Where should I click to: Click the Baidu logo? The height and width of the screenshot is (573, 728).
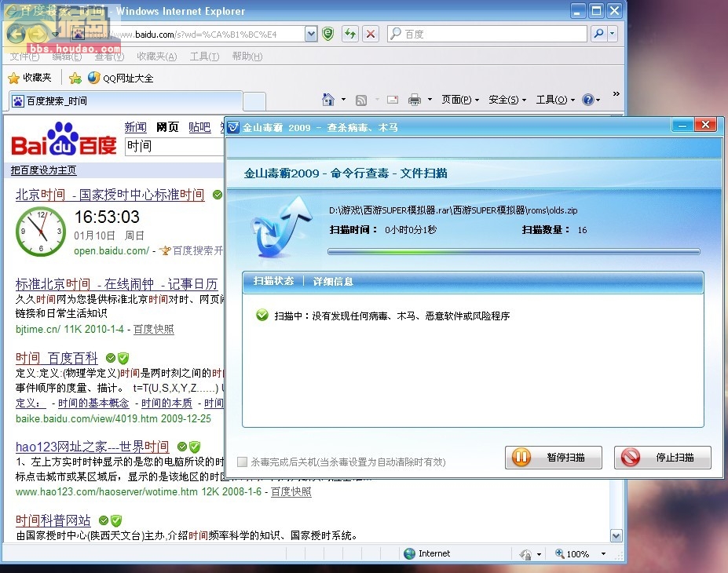64,139
